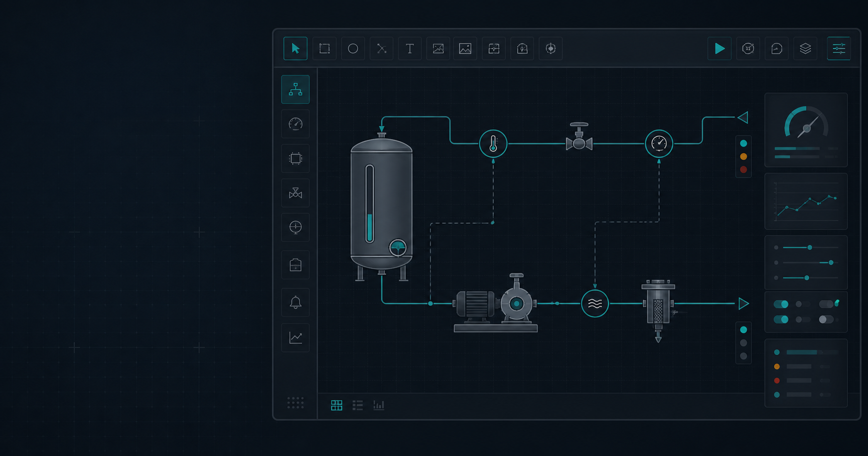Viewport: 868px width, 456px height.
Task: Click the top slider handle in right panel
Action: tap(810, 247)
